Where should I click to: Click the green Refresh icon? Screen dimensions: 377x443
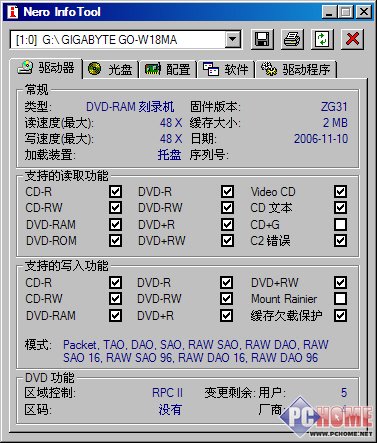pyautogui.click(x=322, y=39)
